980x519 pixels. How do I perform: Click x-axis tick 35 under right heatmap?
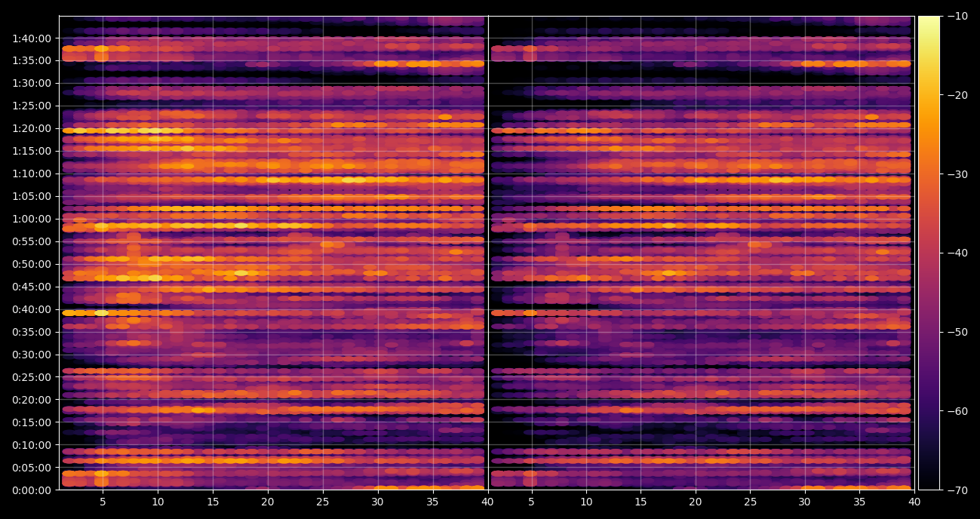point(859,501)
